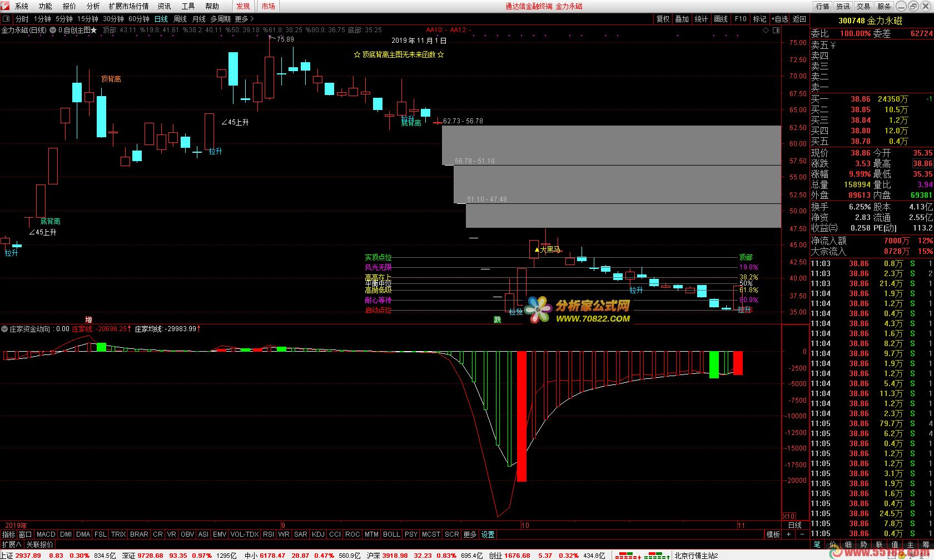This screenshot has width=934, height=560.
Task: Select the 势 tab in side panel
Action: tap(863, 544)
